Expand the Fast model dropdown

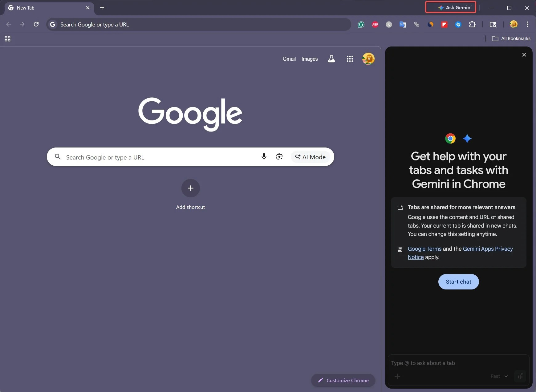pos(499,376)
